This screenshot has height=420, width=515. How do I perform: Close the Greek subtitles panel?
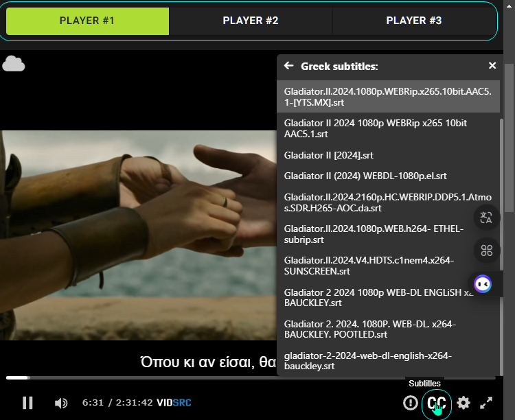492,66
